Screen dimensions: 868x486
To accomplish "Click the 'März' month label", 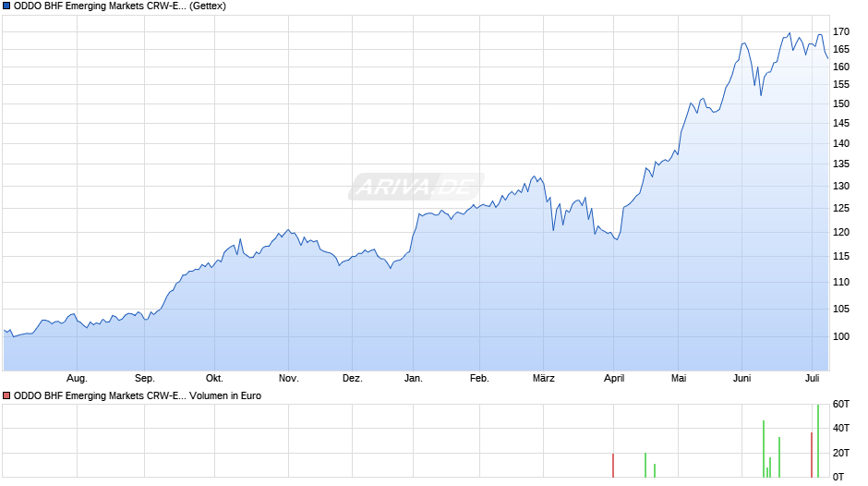I will (544, 379).
